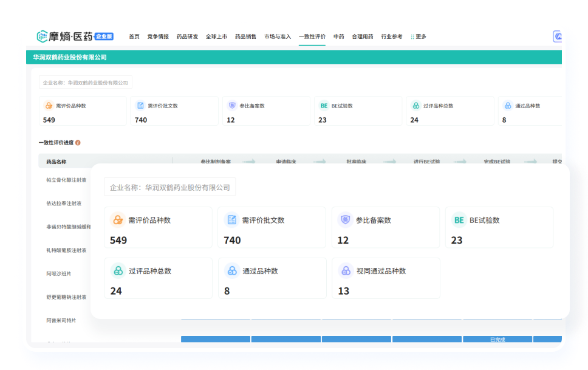The image size is (588, 370).
Task: Select the active 一致性评价 tab
Action: tap(312, 36)
